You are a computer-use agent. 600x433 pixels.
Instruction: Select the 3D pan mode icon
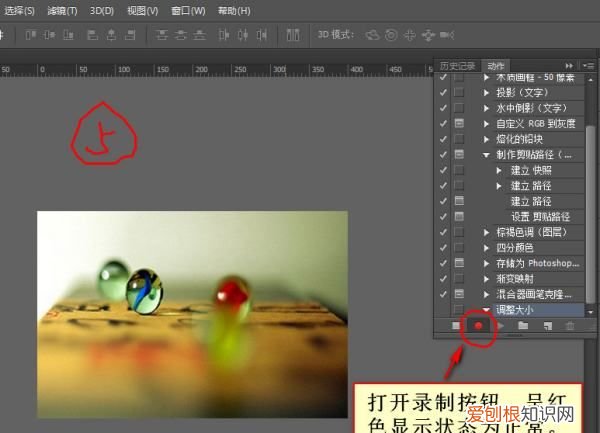pyautogui.click(x=410, y=35)
